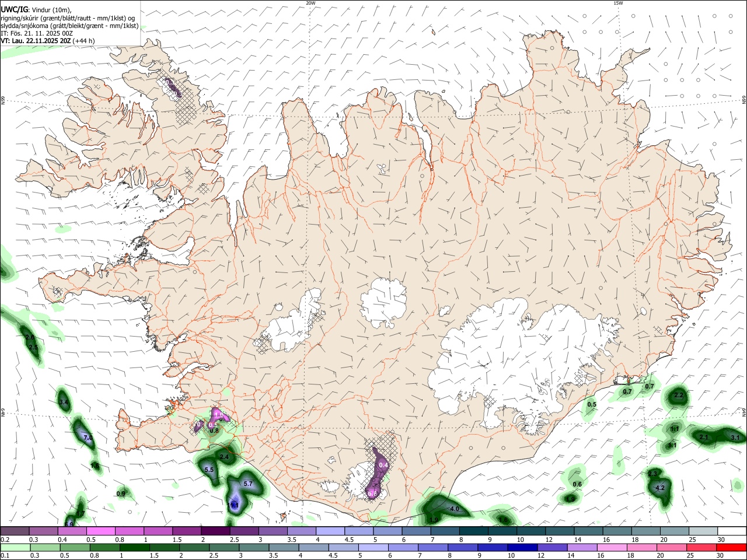Click the 4.2 precipitation value on the map
Viewport: 747px width, 560px height.
pos(660,488)
